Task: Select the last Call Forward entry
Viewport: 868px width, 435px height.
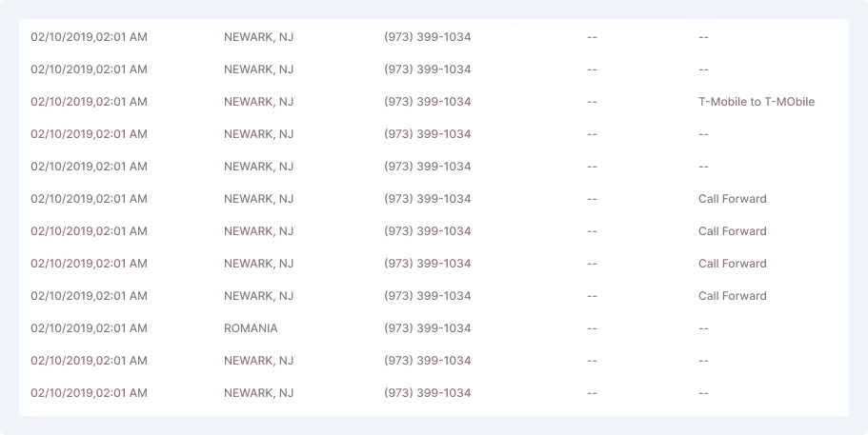Action: (x=732, y=296)
